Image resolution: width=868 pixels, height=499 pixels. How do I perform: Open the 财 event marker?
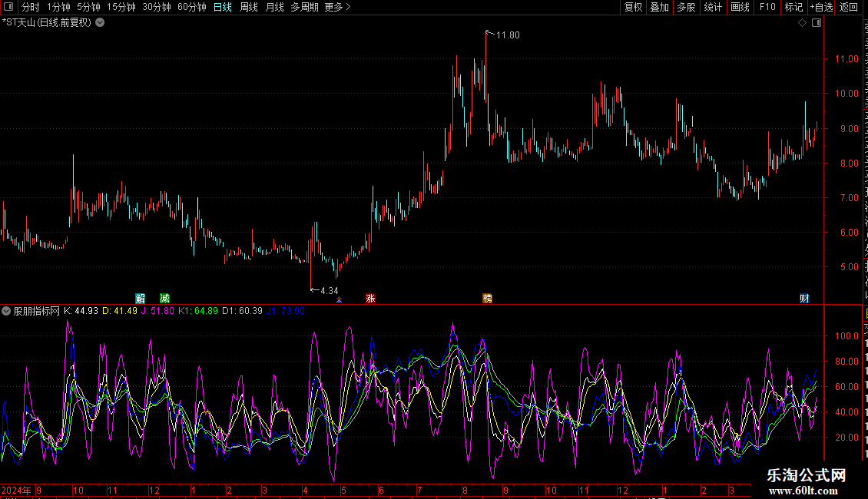pyautogui.click(x=804, y=298)
